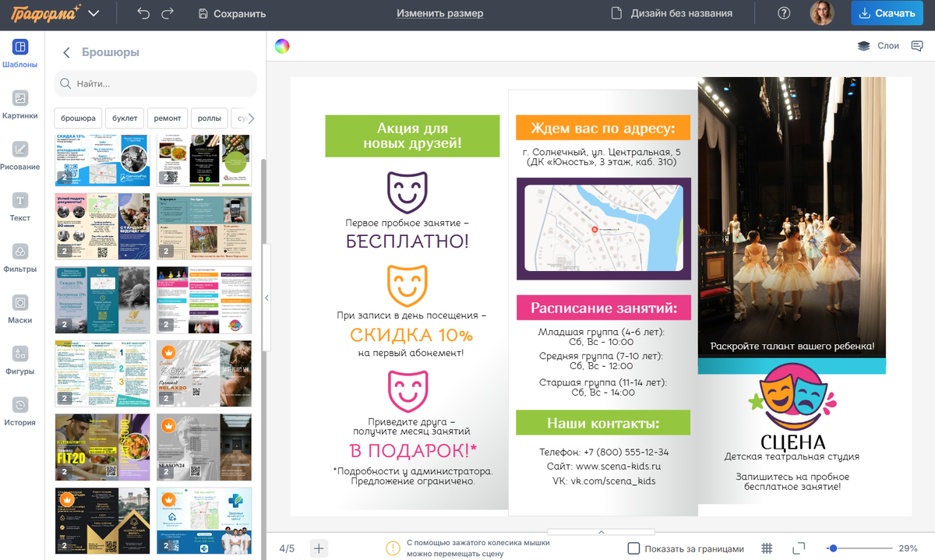
Task: Select the Рисование drawing tool
Action: click(x=20, y=157)
